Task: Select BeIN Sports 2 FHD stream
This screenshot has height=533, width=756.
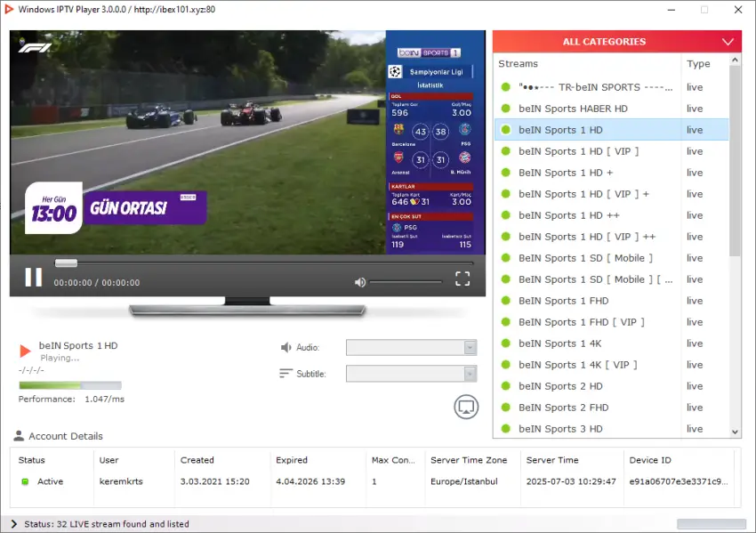Action: tap(611, 408)
